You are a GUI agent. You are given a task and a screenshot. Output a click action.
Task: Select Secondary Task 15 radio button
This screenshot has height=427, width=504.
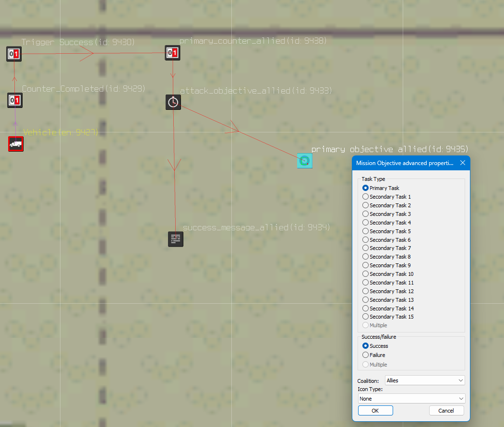coord(366,317)
